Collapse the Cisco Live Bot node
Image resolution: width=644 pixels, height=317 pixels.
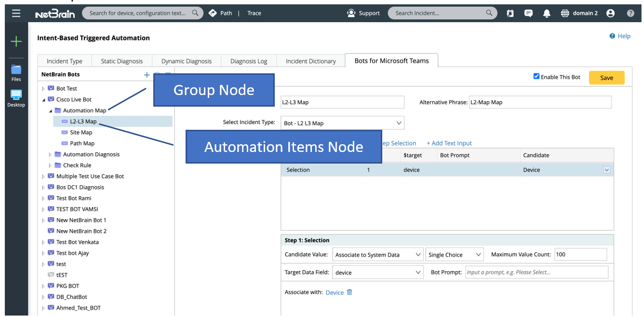(43, 100)
